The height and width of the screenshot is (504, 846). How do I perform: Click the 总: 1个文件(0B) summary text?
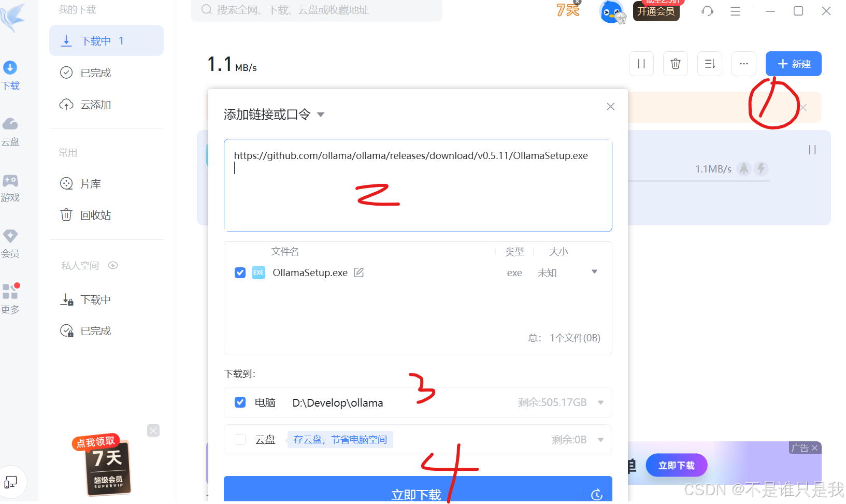click(564, 338)
